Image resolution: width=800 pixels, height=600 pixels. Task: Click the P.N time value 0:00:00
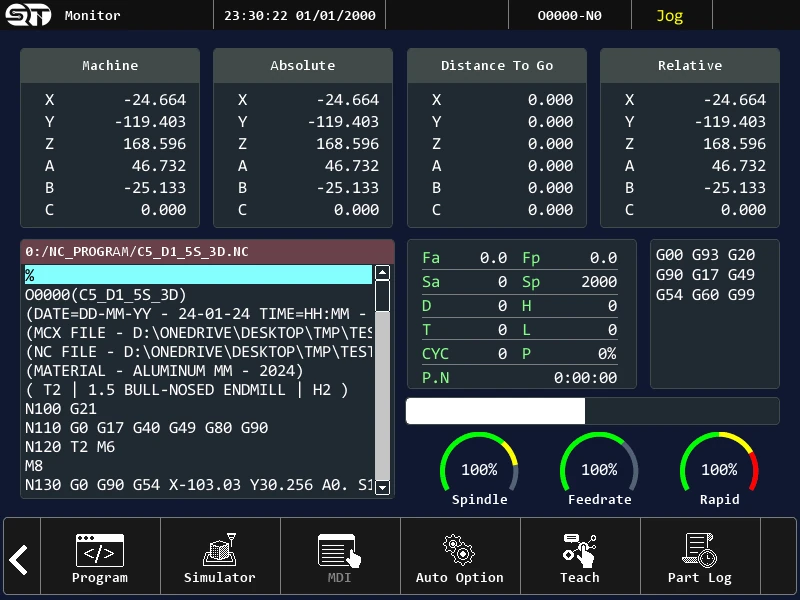[x=585, y=378]
